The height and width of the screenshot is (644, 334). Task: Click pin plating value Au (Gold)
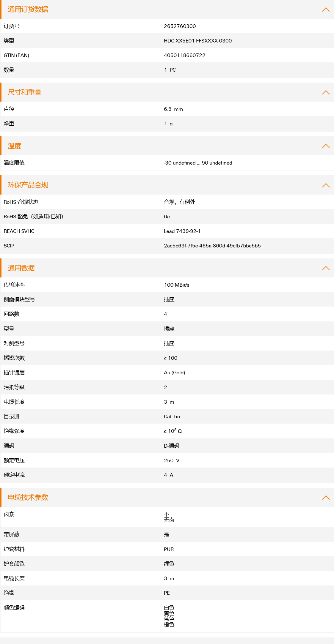tap(175, 372)
